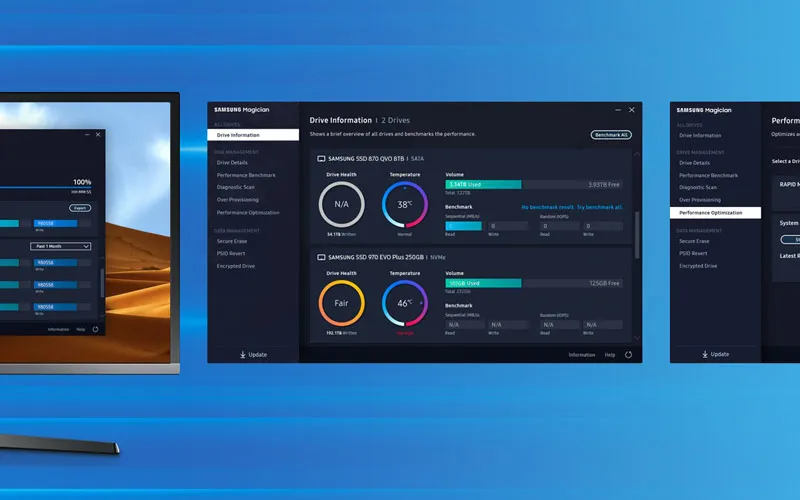
Task: Click 46°C temperature gauge
Action: coord(404,302)
